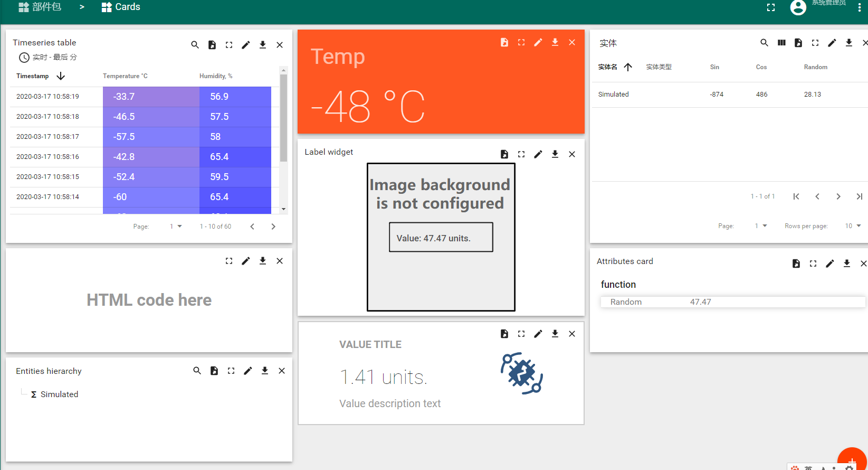Export the orange Temp card widget

(504, 42)
